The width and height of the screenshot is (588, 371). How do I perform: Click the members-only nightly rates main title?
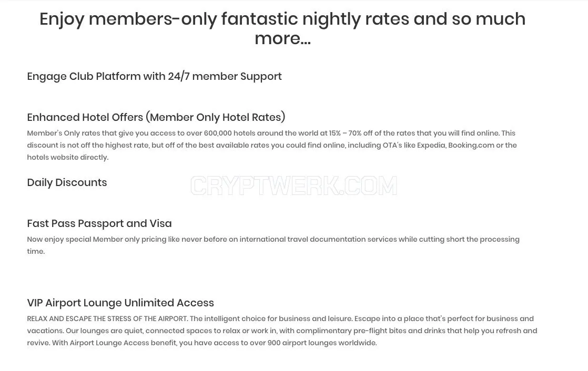tap(282, 28)
